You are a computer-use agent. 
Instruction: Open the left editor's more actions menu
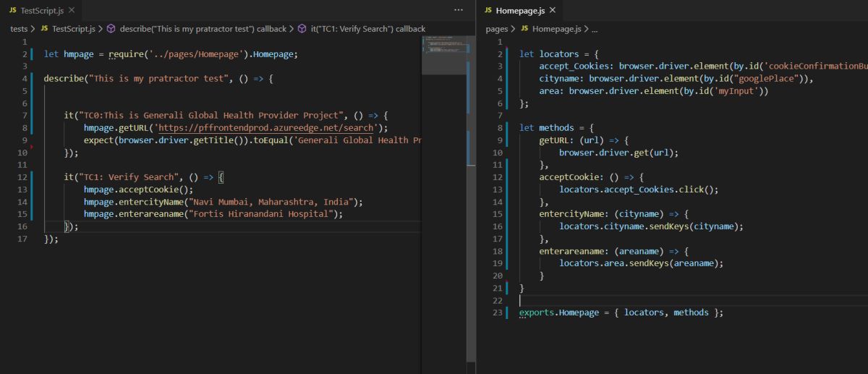click(x=458, y=10)
